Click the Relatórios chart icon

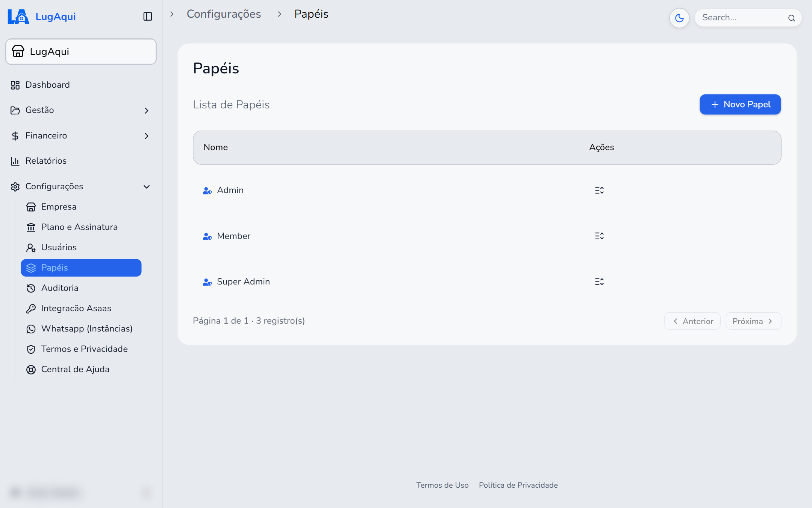pyautogui.click(x=15, y=161)
